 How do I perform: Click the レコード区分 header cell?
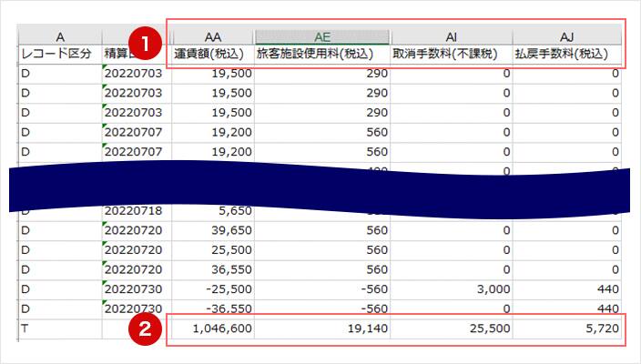(x=56, y=54)
